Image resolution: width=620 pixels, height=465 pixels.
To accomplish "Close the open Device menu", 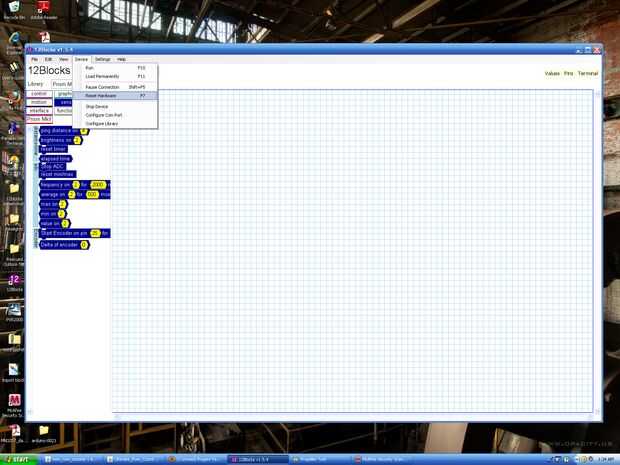I will [x=81, y=59].
